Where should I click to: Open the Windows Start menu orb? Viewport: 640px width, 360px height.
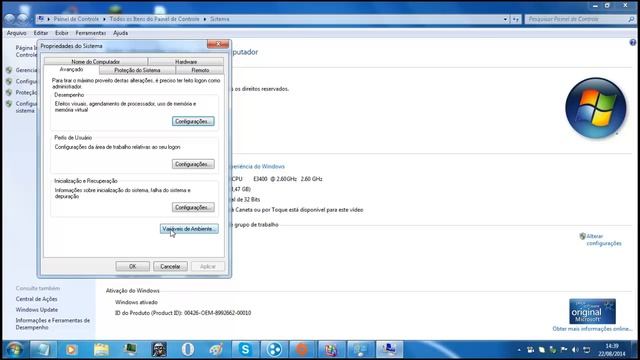point(15,349)
